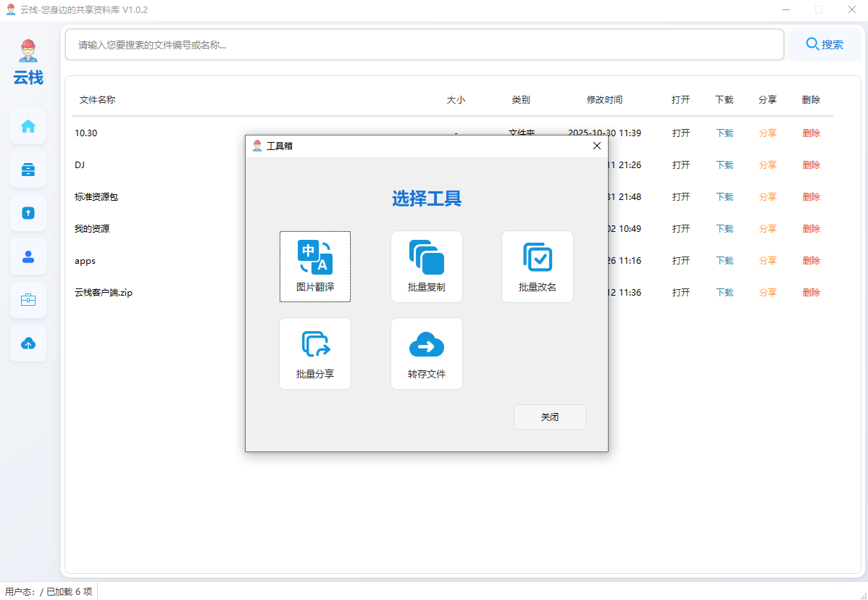Delete 云栈客户端.zip using its 删除 link
This screenshot has height=600, width=868.
click(811, 293)
